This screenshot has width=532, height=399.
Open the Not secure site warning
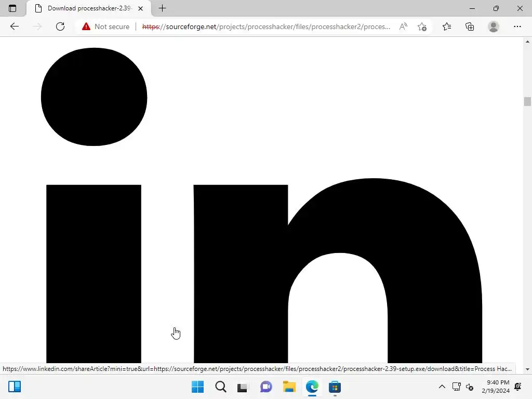click(105, 26)
